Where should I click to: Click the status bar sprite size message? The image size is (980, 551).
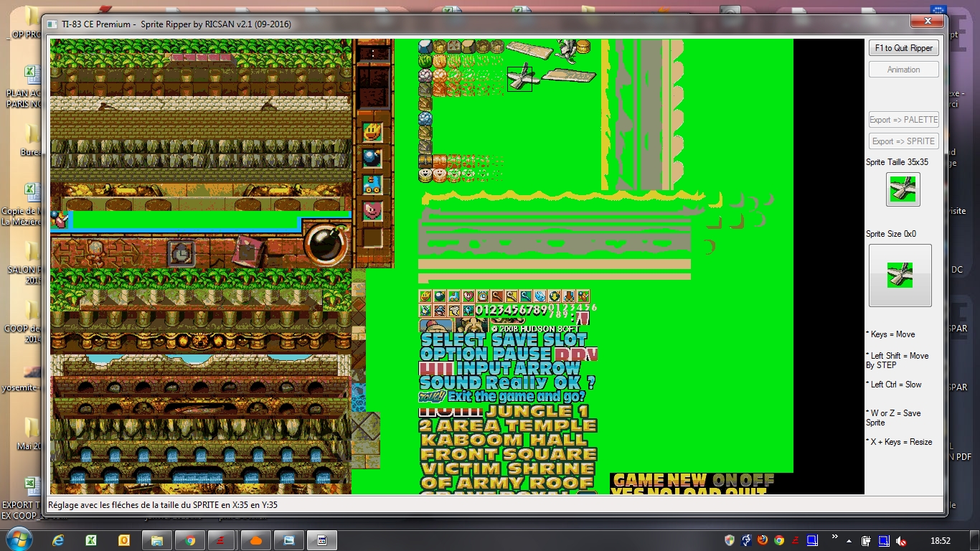(x=163, y=505)
